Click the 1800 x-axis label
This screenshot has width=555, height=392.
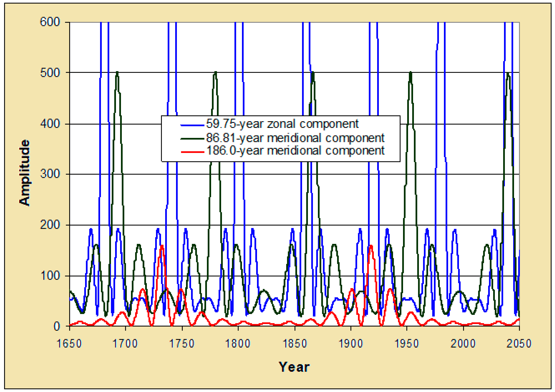(238, 343)
